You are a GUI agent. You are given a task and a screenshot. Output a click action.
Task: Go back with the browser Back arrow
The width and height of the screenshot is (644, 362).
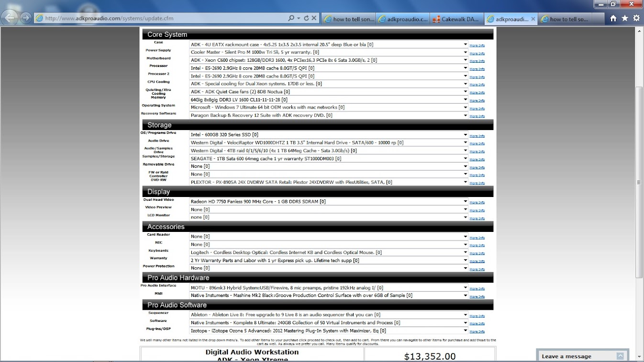[10, 18]
